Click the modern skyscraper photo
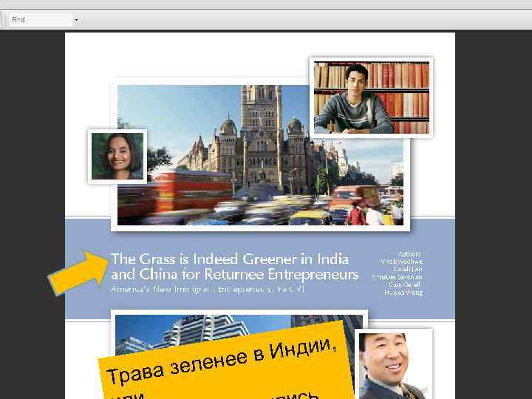This screenshot has height=399, width=532. coord(204,329)
